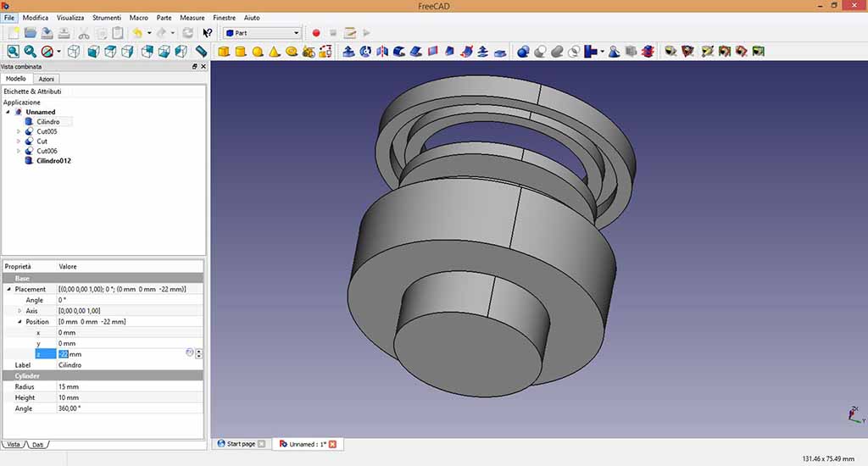Open the Measure menu
Viewport: 868px width, 466px height.
(x=192, y=18)
